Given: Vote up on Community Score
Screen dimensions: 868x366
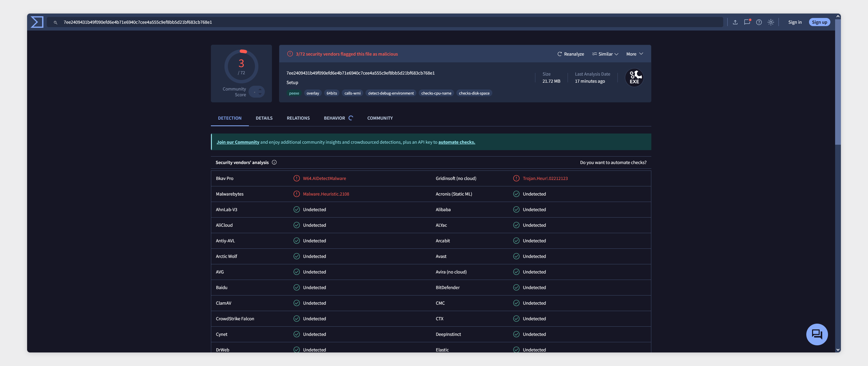Looking at the screenshot, I should 260,89.
